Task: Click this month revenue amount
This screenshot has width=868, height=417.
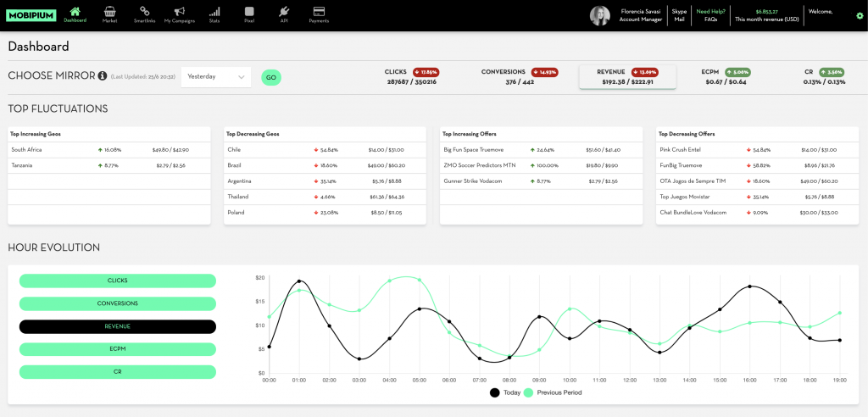Action: click(766, 11)
